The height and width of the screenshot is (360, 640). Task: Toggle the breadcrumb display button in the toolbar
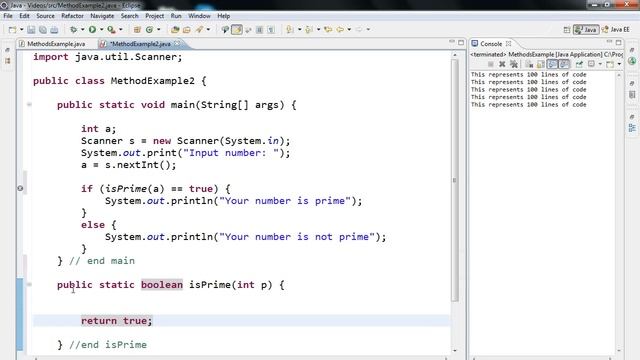coord(224,29)
